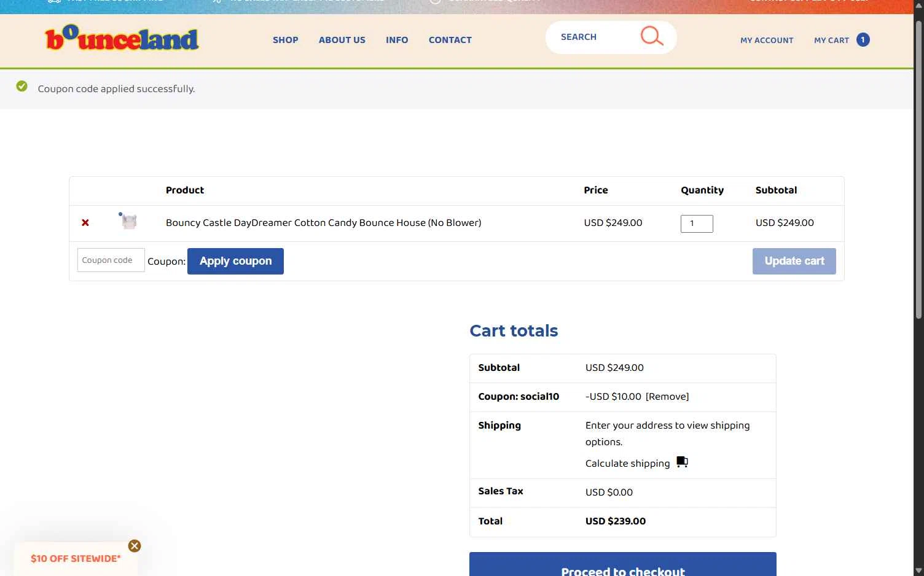
Task: Click the Shipping label in cart totals
Action: pos(499,426)
